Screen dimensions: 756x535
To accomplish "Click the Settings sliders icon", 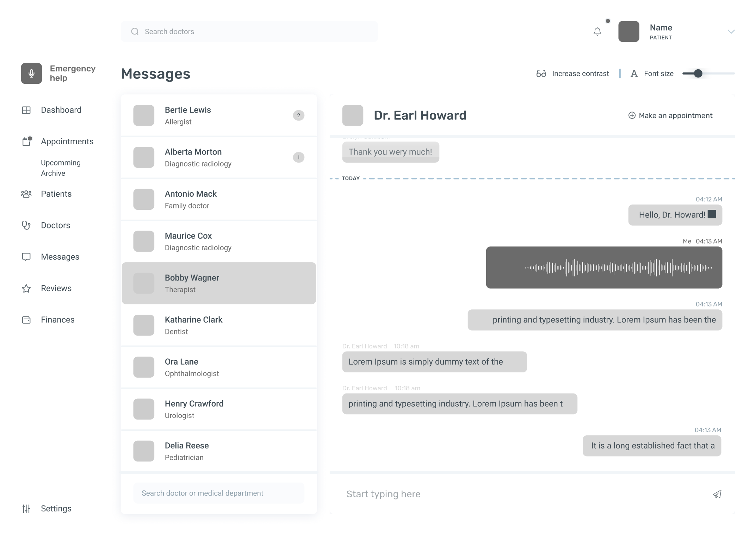I will pyautogui.click(x=26, y=509).
